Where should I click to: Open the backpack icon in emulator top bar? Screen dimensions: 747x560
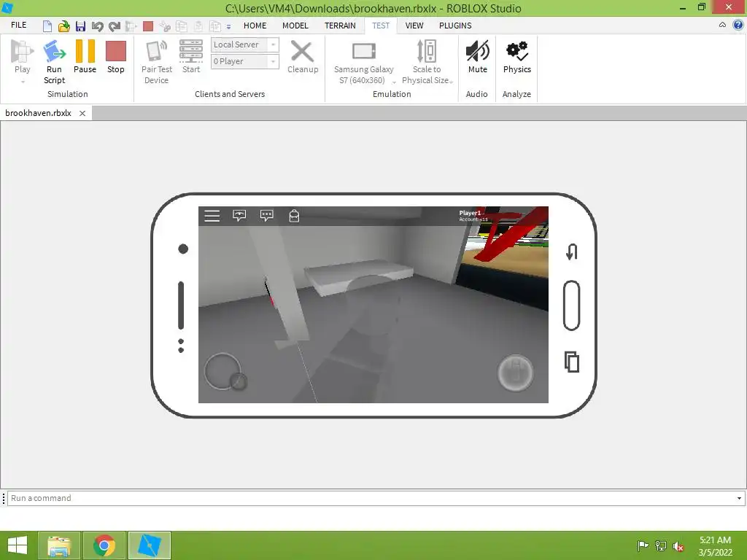294,216
